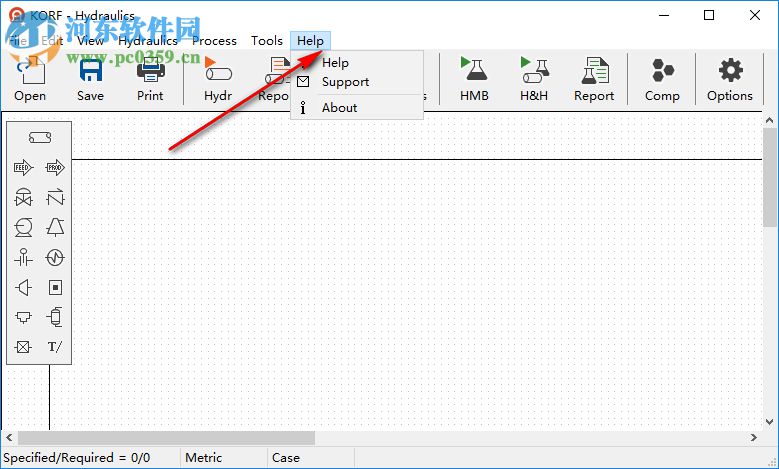Select the square junction tool

coord(55,287)
